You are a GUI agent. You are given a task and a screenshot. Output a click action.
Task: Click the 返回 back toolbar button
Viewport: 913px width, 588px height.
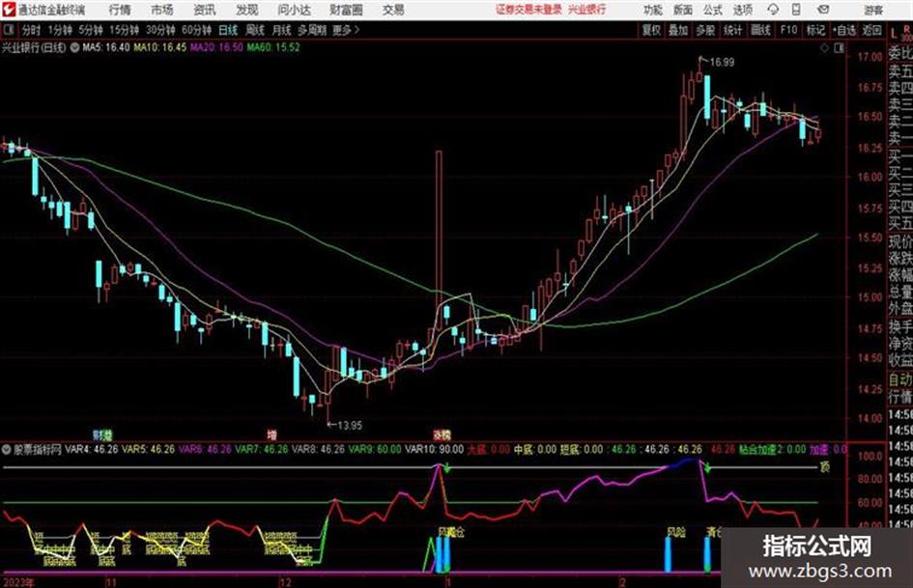coord(871,30)
